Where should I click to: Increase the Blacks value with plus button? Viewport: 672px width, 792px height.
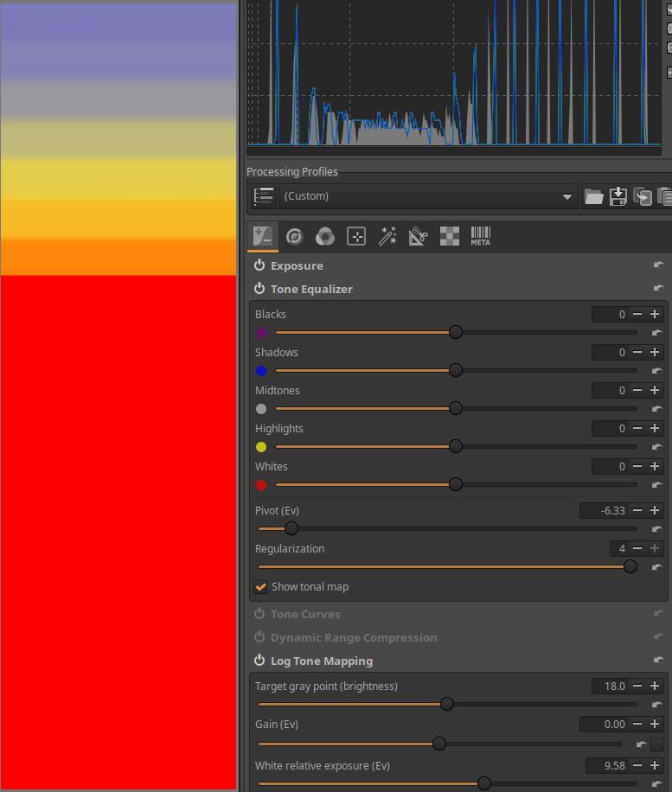coord(655,315)
